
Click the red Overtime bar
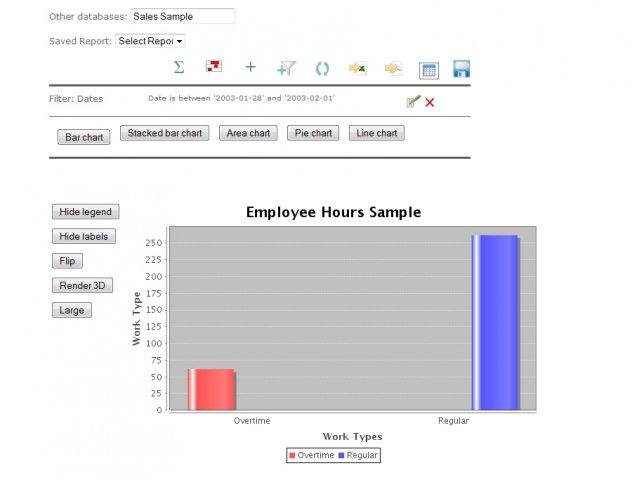point(212,389)
